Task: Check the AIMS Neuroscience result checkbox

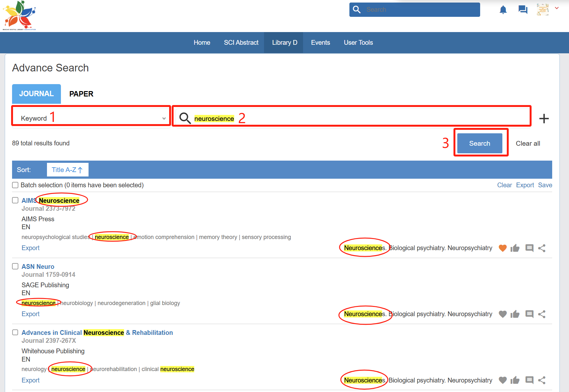Action: point(15,200)
